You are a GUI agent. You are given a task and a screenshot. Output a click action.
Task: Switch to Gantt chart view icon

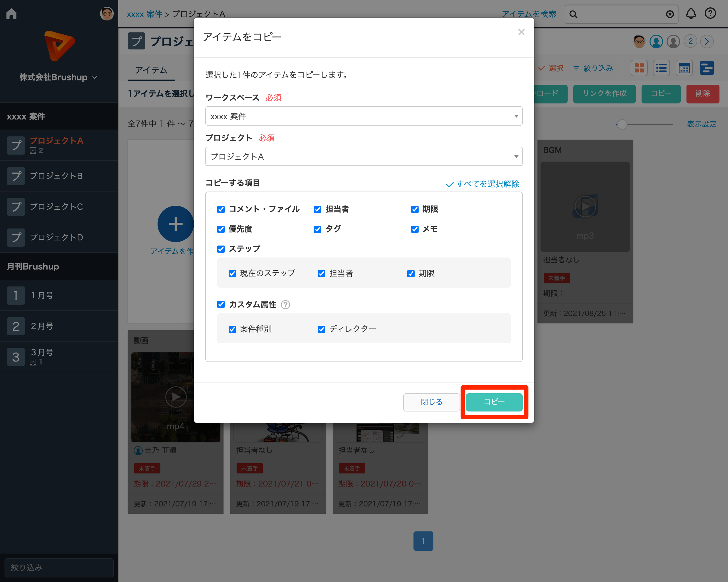point(707,68)
